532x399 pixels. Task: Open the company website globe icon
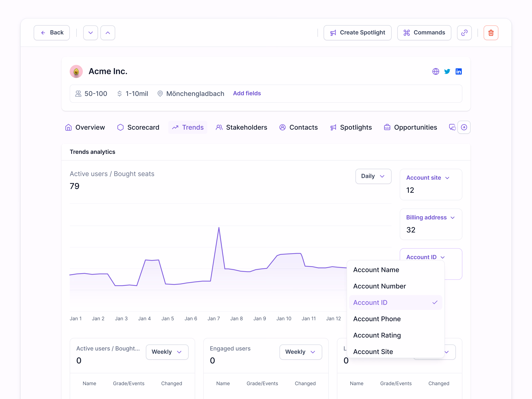(x=436, y=71)
